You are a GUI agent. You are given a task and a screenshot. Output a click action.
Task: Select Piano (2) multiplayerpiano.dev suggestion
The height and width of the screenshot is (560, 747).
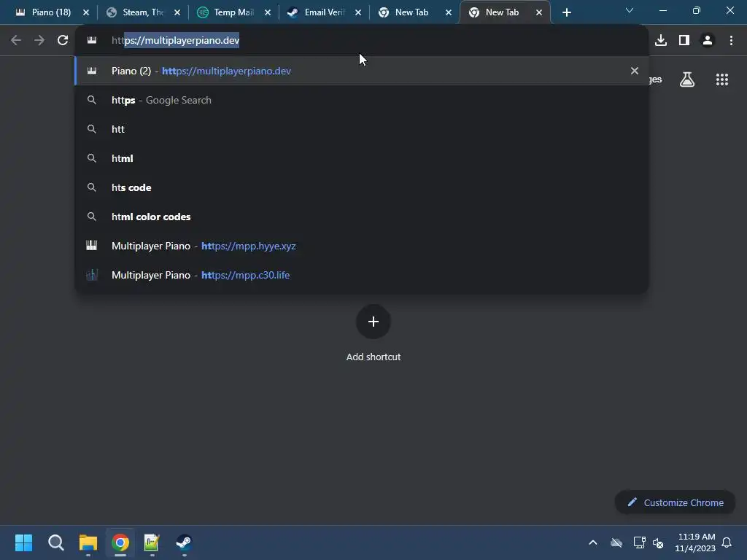coord(362,71)
